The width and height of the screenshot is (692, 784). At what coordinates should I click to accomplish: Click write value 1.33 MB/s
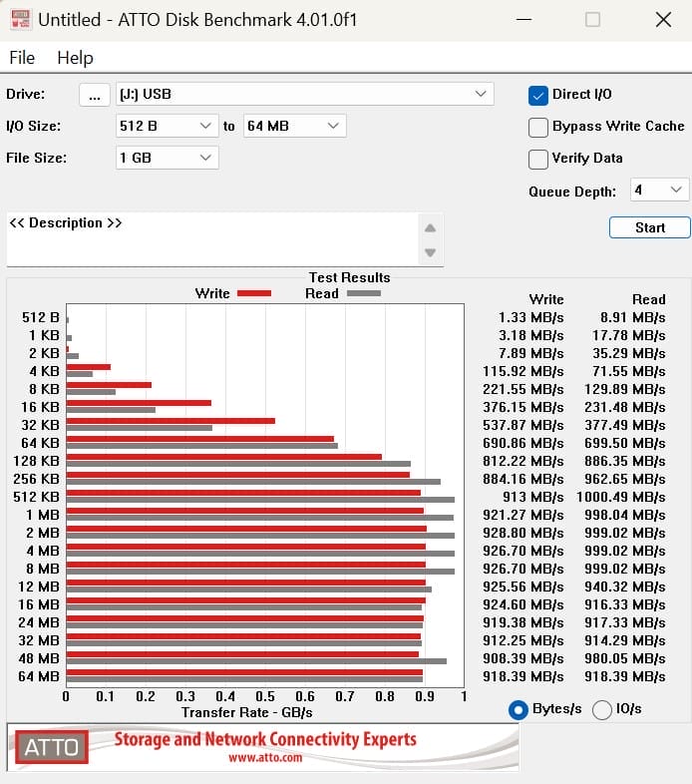click(531, 317)
